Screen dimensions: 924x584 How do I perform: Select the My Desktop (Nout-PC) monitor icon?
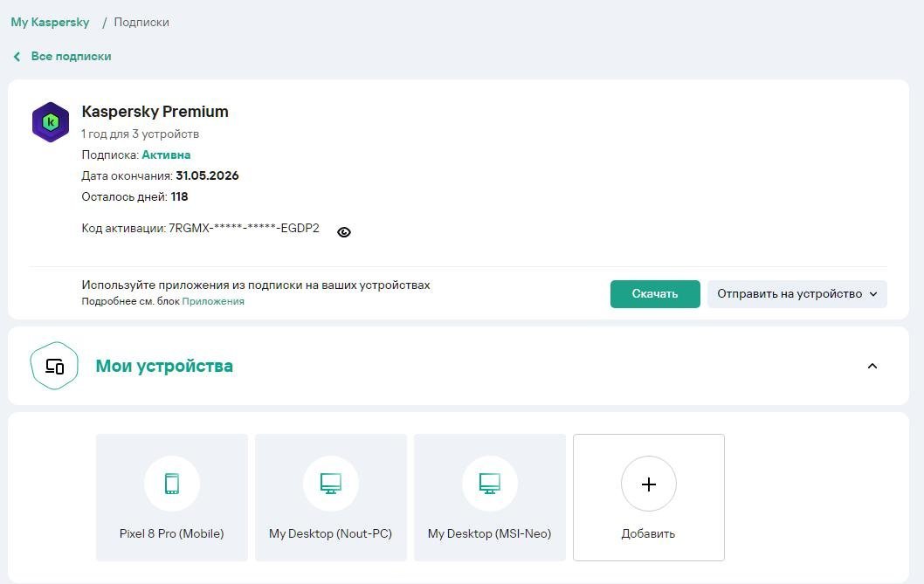click(331, 484)
